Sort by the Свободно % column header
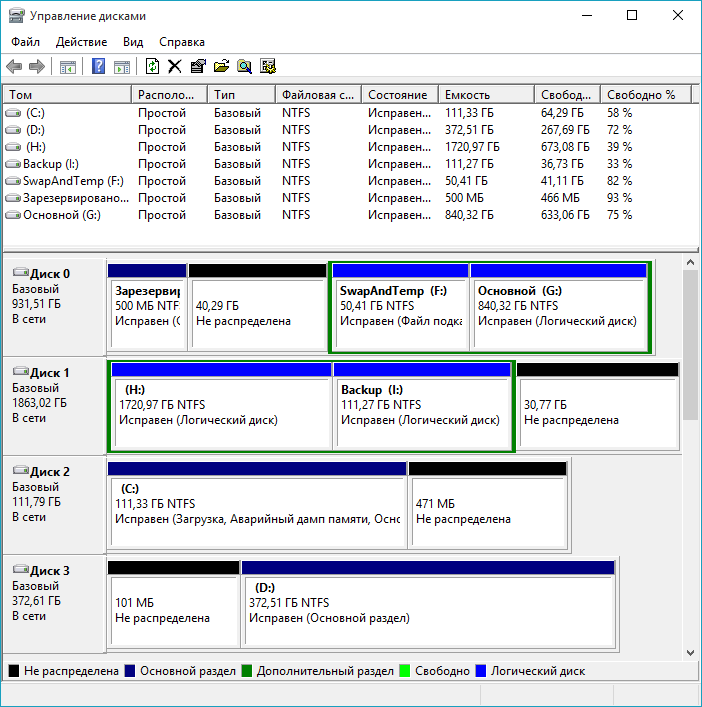The height and width of the screenshot is (707, 702). click(x=646, y=95)
